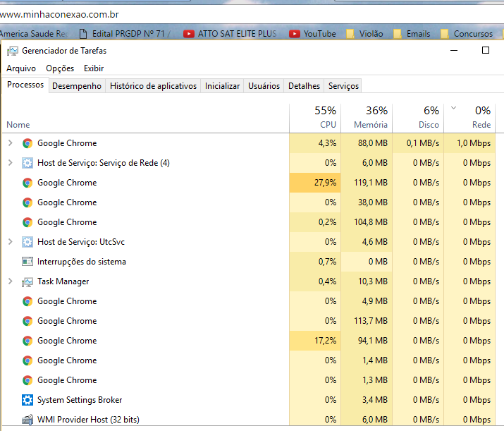This screenshot has width=504, height=431.
Task: Click the Emails bookmark folder icon
Action: tap(398, 34)
